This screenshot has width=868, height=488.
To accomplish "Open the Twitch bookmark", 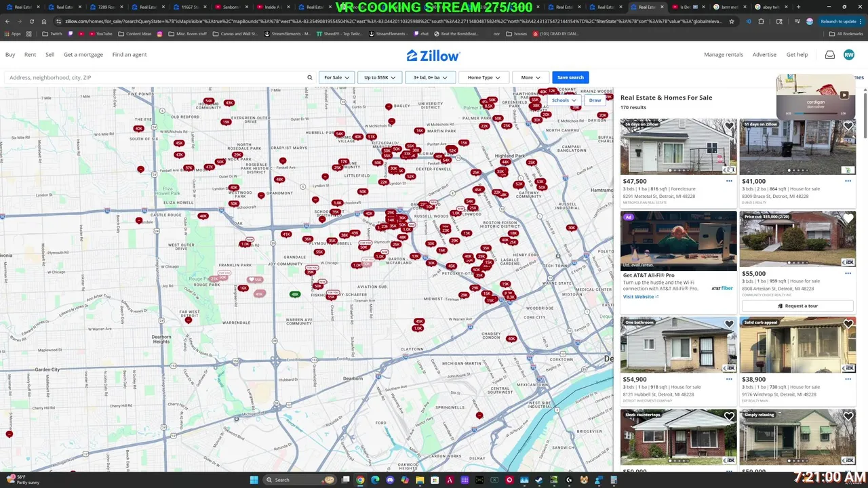I will pyautogui.click(x=52, y=33).
